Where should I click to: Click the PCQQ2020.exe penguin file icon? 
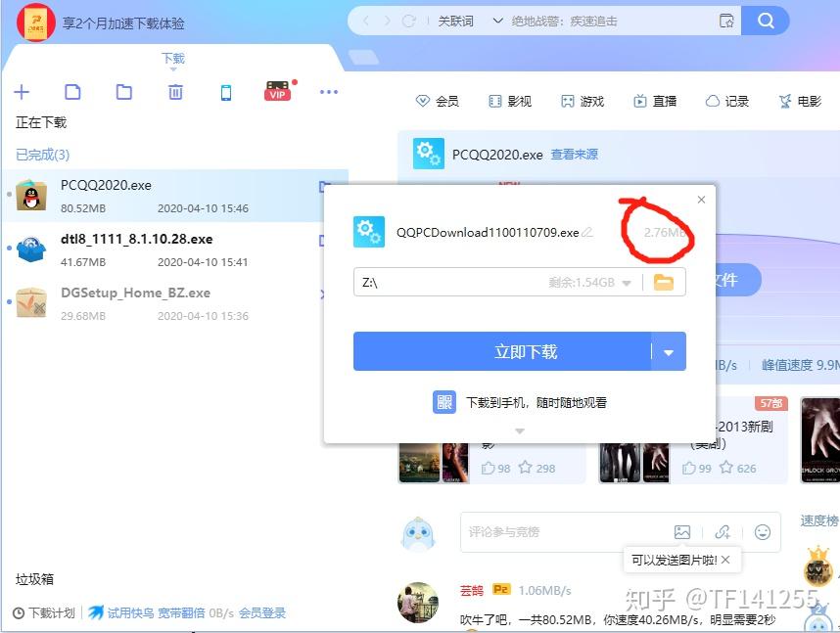click(31, 195)
